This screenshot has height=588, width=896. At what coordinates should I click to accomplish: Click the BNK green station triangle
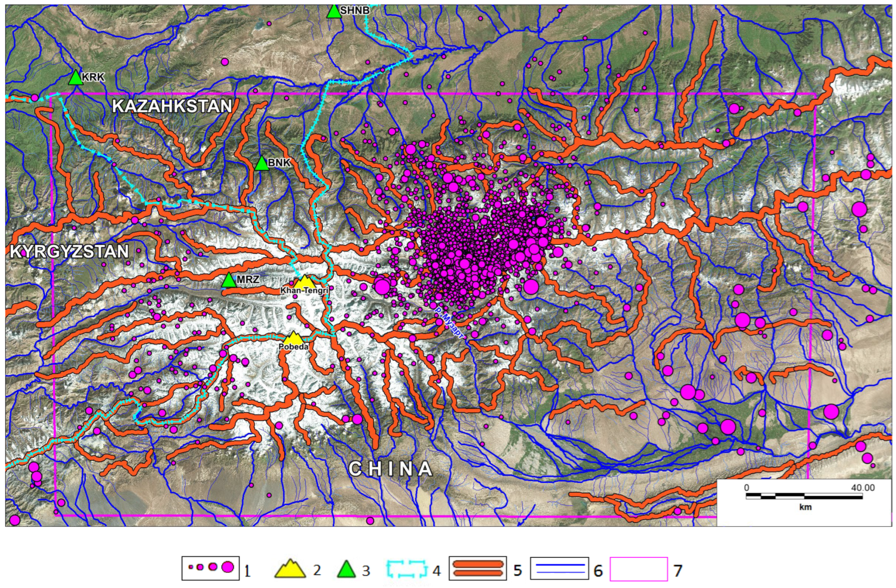point(262,164)
